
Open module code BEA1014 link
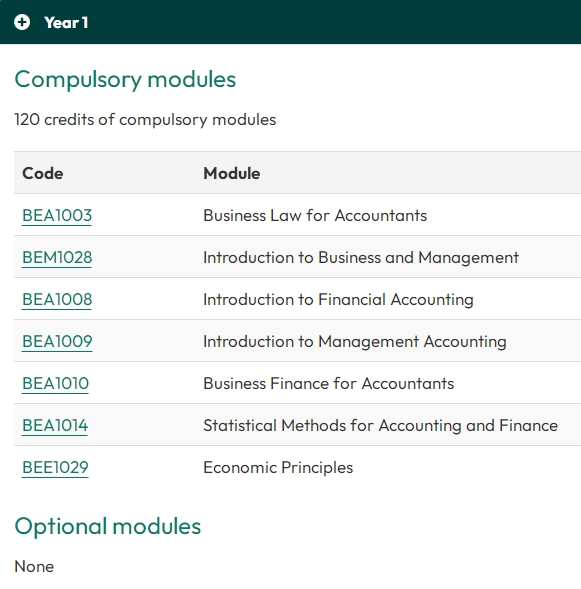pos(55,426)
